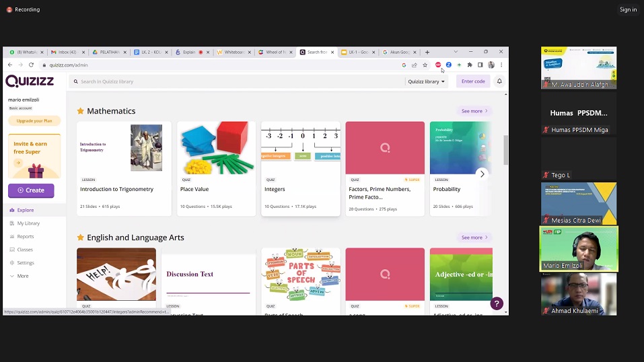Open the Factors, Prime Numbers quiz card
Viewport: 644px width, 362px height.
(x=385, y=168)
